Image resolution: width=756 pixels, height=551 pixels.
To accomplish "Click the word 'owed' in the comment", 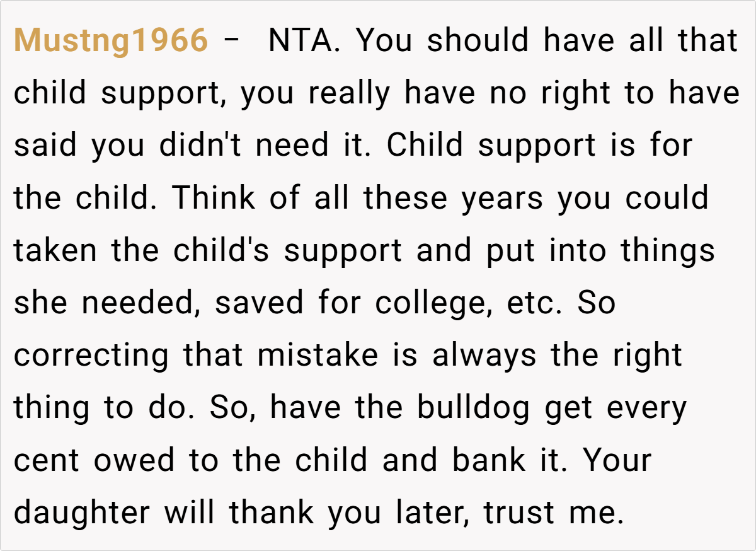I will point(133,460).
